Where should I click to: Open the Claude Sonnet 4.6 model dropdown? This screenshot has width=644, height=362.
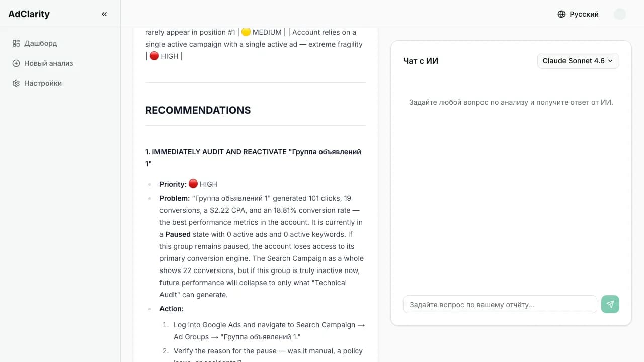tap(578, 61)
